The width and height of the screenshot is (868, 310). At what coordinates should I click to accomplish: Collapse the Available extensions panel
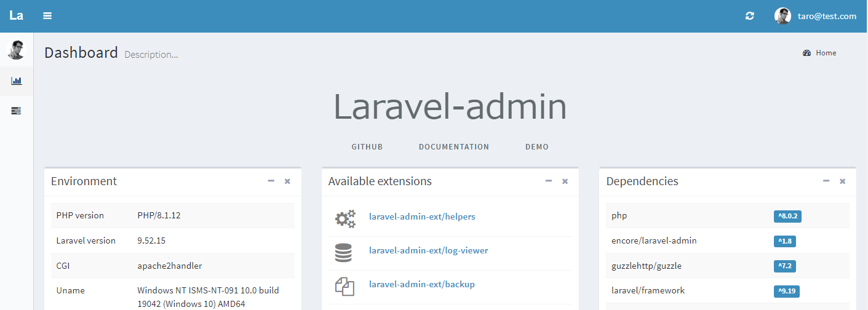tap(549, 181)
